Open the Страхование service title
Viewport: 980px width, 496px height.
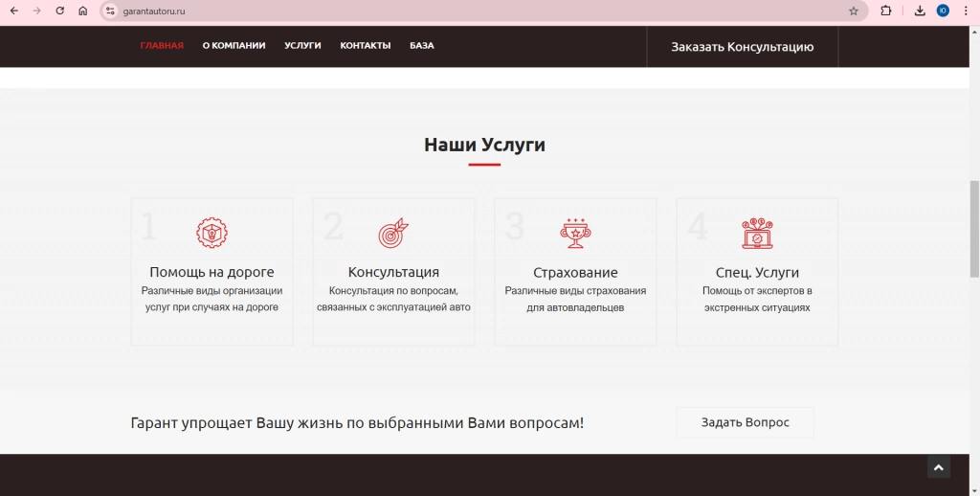[x=575, y=273]
